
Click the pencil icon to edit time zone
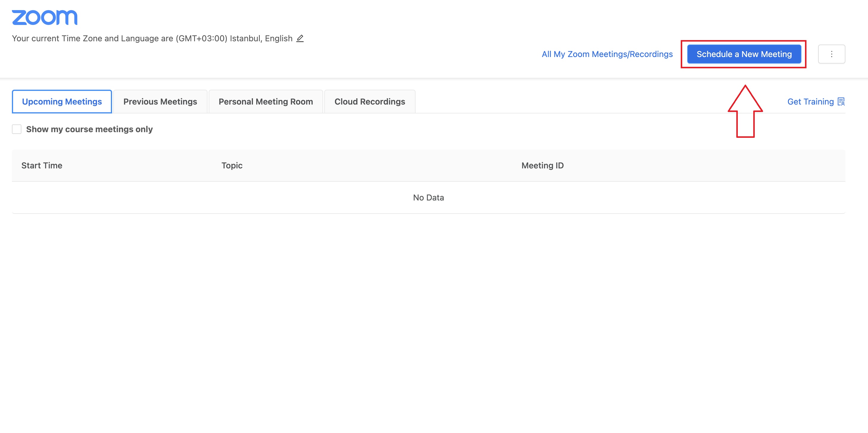300,38
